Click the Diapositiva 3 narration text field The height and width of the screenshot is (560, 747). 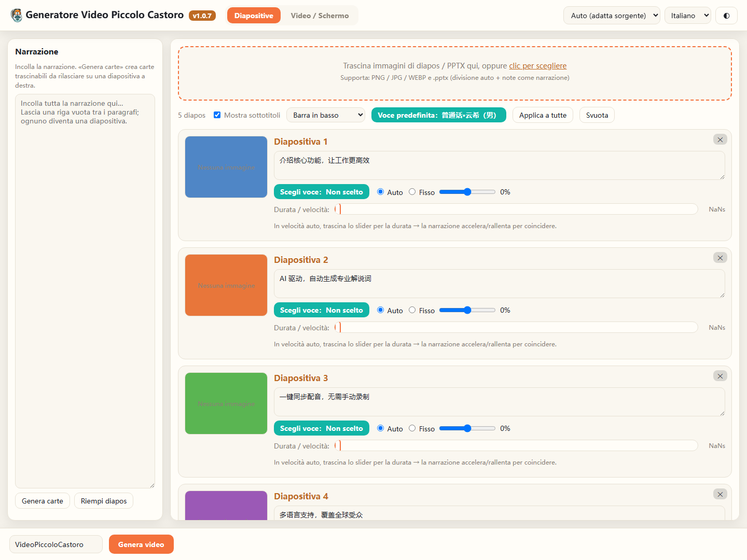coord(500,402)
